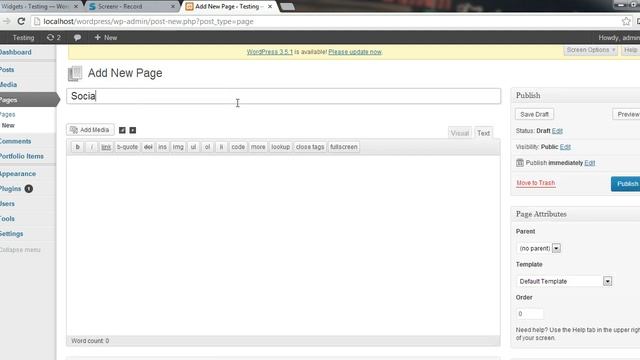Viewport: 640px width, 360px height.
Task: Open Appearance in the admin sidebar
Action: tap(18, 174)
